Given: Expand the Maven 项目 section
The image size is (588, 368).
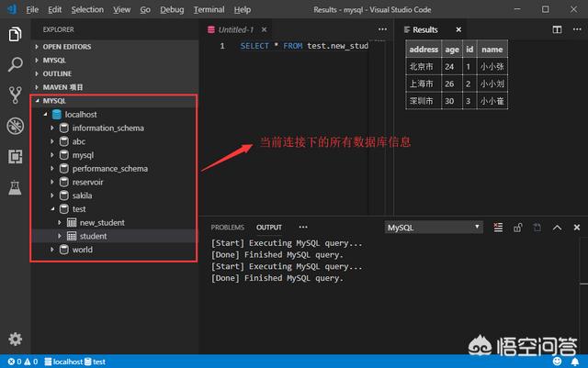Looking at the screenshot, I should [x=115, y=87].
